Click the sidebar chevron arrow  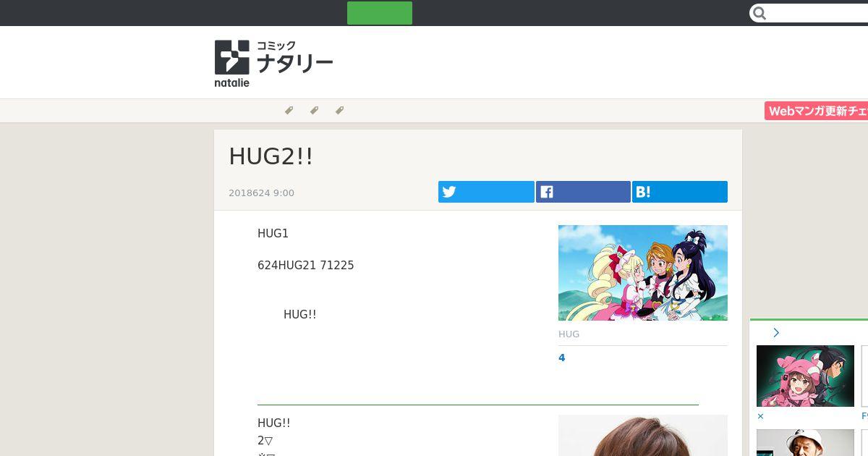coord(776,333)
